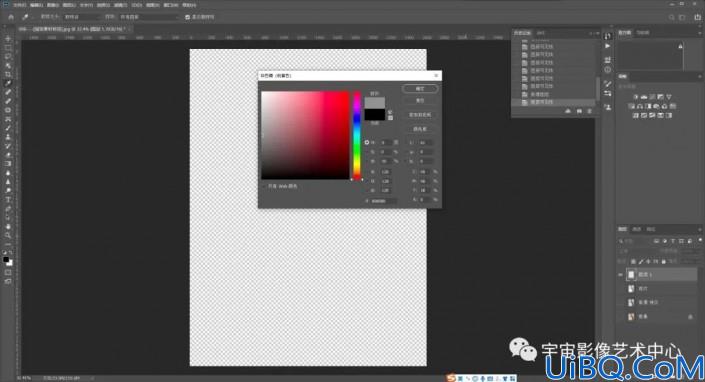This screenshot has height=382, width=705.
Task: Add a Color Balance adjustment
Action: coord(640,106)
